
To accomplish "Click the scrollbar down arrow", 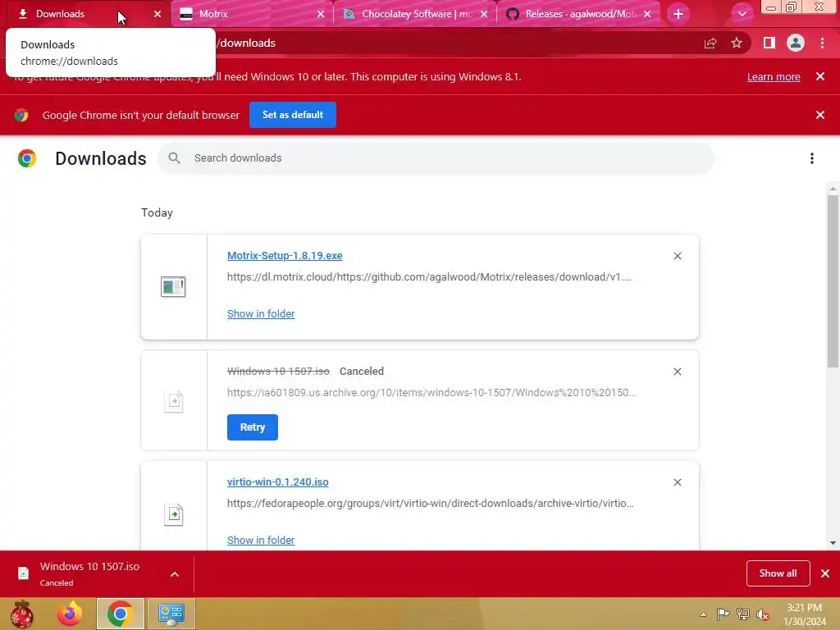I will (x=833, y=543).
